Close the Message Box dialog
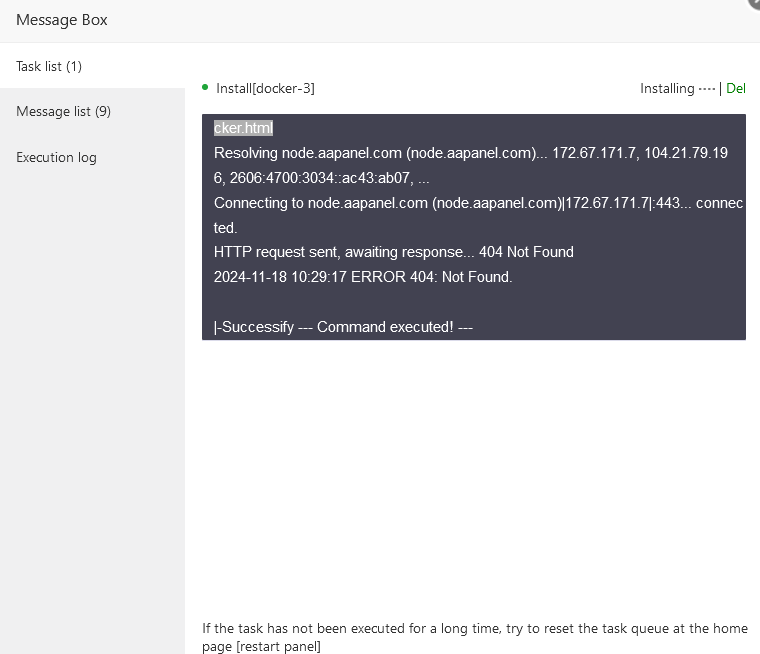Screen dimensions: 760x654 [754, 3]
